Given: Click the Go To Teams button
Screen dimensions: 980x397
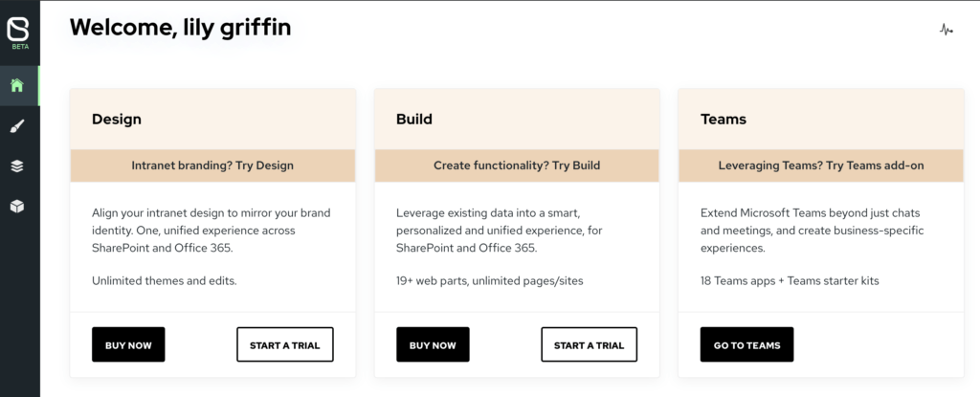Looking at the screenshot, I should (746, 344).
